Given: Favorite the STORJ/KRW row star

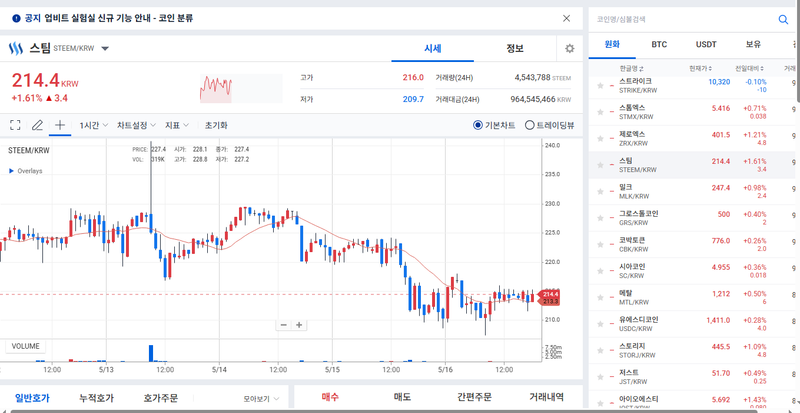Looking at the screenshot, I should 601,351.
